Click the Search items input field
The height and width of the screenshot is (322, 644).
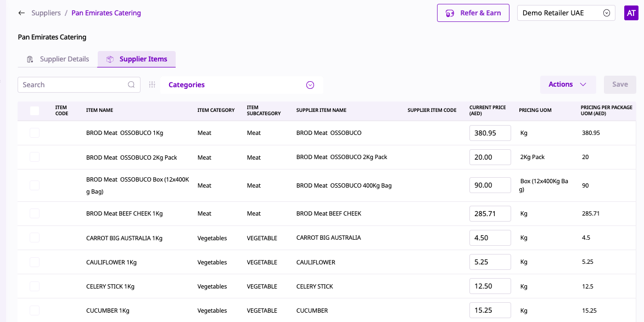pos(71,85)
